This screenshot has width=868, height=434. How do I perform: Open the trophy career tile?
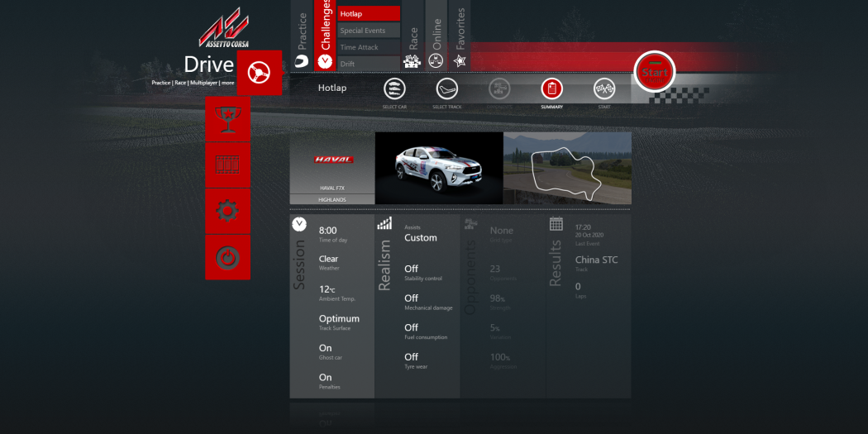(227, 119)
